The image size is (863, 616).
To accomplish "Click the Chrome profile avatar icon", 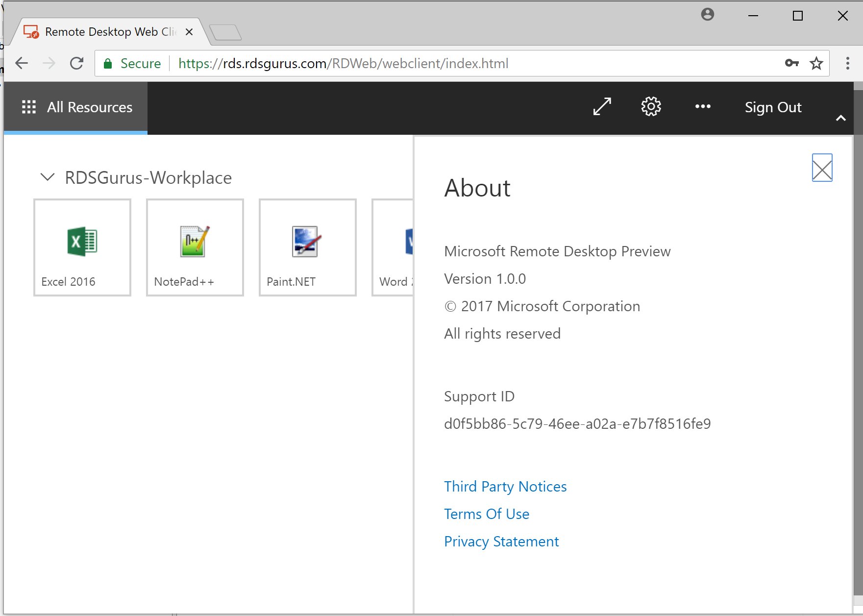I will (708, 15).
